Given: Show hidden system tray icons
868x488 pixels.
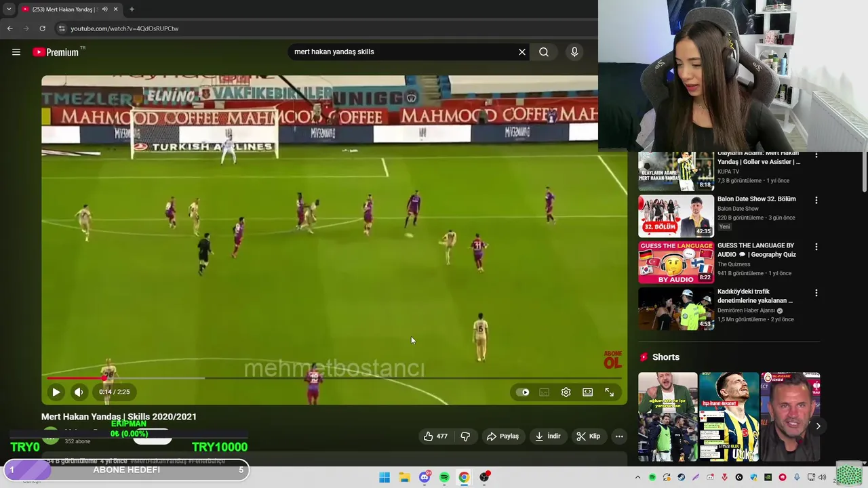Looking at the screenshot, I should pos(637,477).
